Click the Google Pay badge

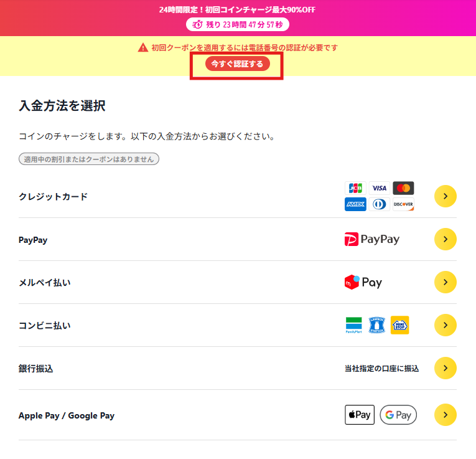point(398,415)
